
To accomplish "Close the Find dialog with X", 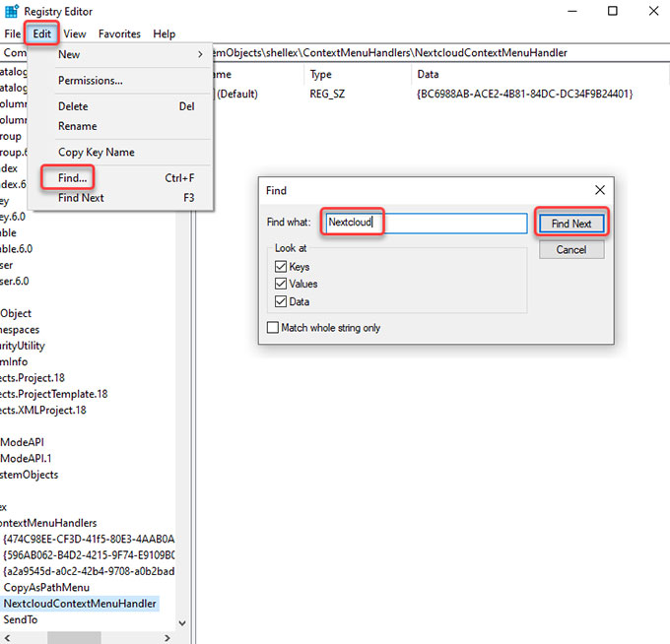I will tap(600, 190).
